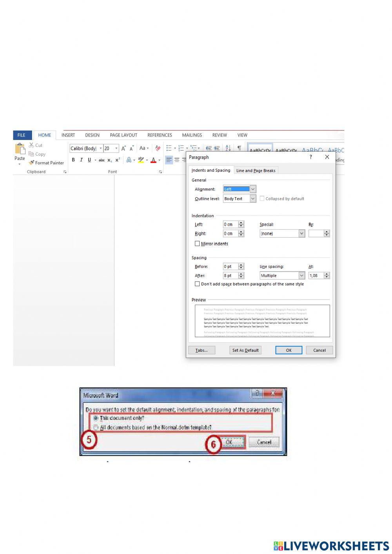Select the This document only radio button
392x554 pixels.
coord(95,418)
